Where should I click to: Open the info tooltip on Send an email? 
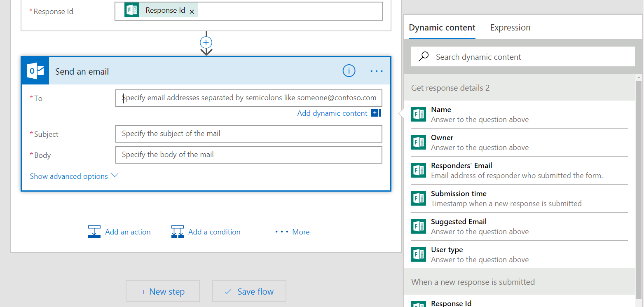[349, 70]
